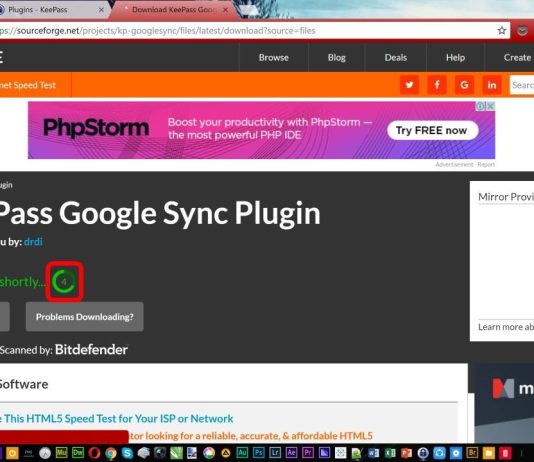The width and height of the screenshot is (534, 462).
Task: Open the CorelDRAW green icon in taskbar
Action: click(x=176, y=453)
